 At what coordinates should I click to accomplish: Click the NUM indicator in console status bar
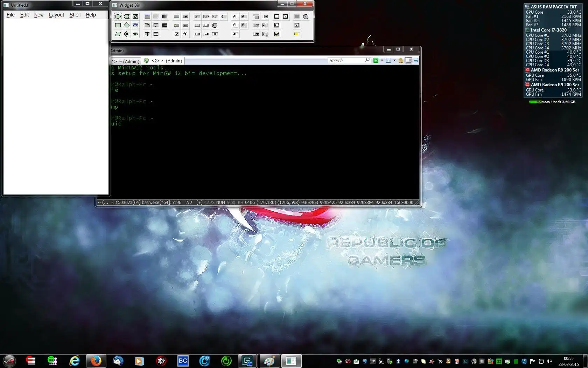(220, 202)
